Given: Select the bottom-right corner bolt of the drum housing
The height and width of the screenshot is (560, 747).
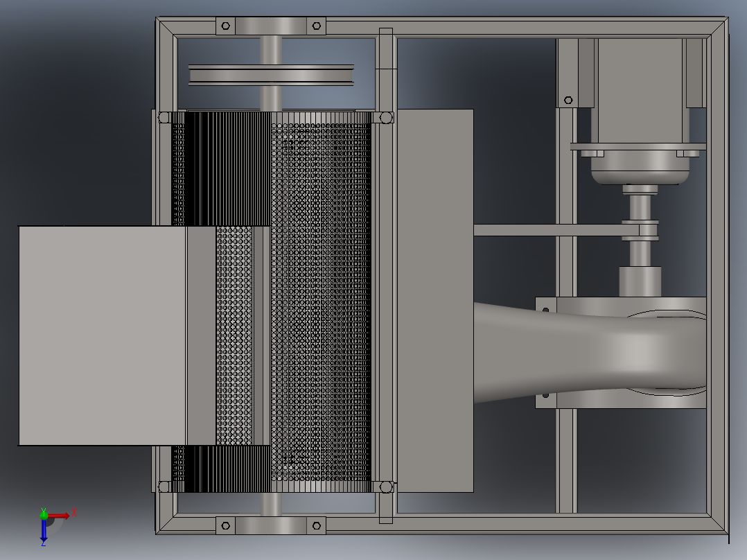Looking at the screenshot, I should (387, 487).
